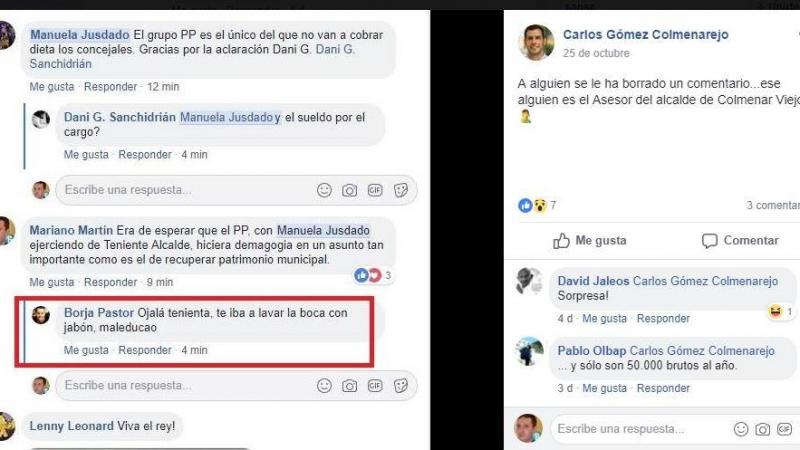Click Comentar on Carlos's post
800x450 pixels.
pos(740,241)
